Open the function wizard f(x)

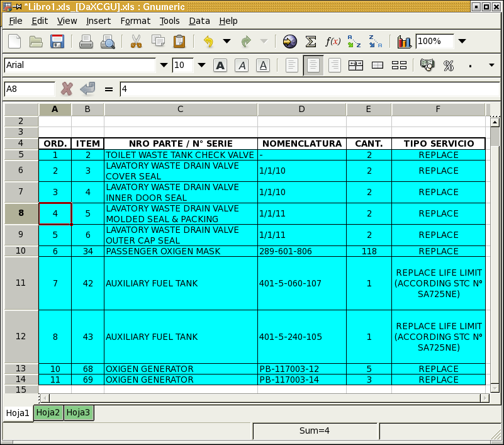tap(332, 42)
